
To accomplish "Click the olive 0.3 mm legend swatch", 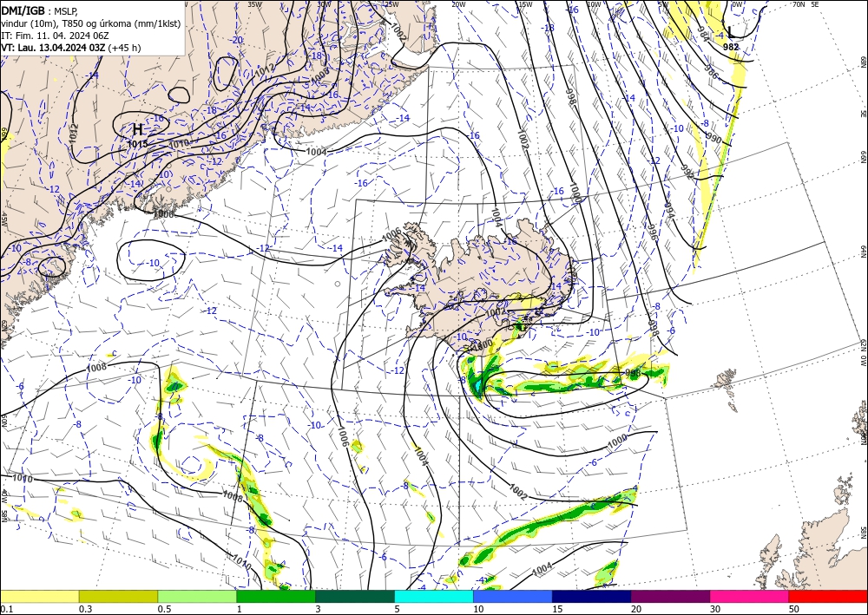I will [118, 596].
